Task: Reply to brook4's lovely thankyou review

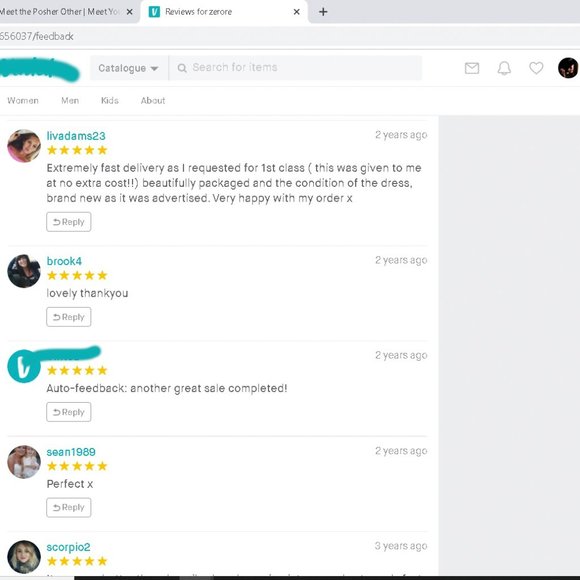Action: [x=68, y=317]
